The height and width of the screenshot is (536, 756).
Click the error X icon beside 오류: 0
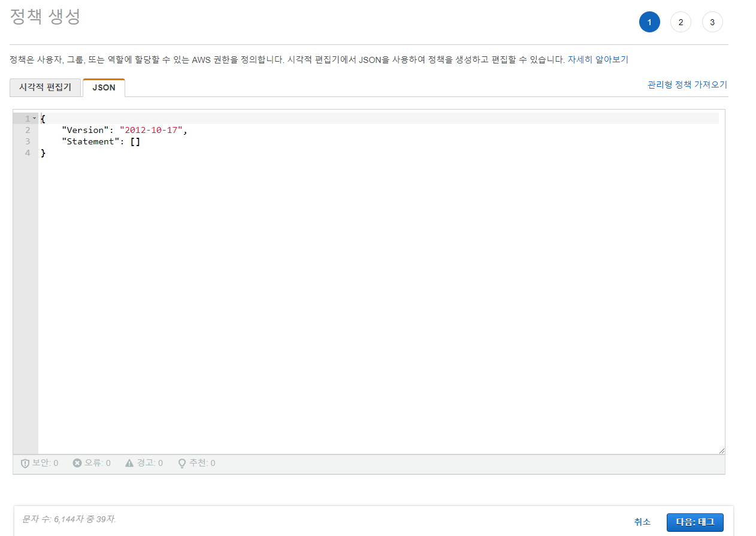click(77, 463)
